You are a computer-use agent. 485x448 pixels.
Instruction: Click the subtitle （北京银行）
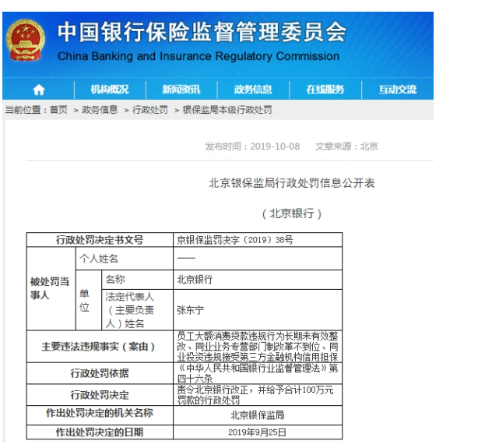click(292, 213)
